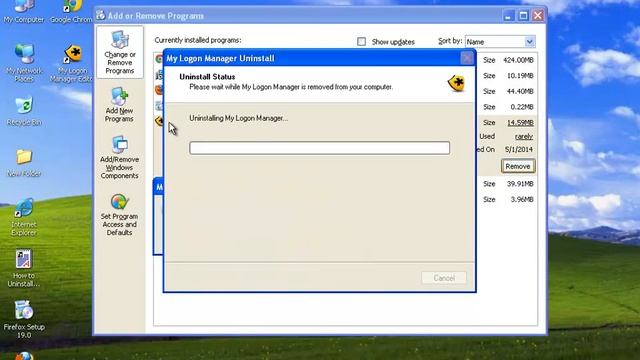Image resolution: width=640 pixels, height=360 pixels.
Task: Select Change or Remove Programs sidebar icon
Action: point(120,52)
